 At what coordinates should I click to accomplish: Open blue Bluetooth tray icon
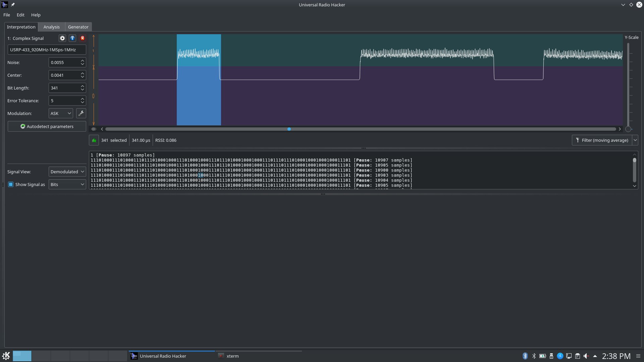pyautogui.click(x=525, y=356)
